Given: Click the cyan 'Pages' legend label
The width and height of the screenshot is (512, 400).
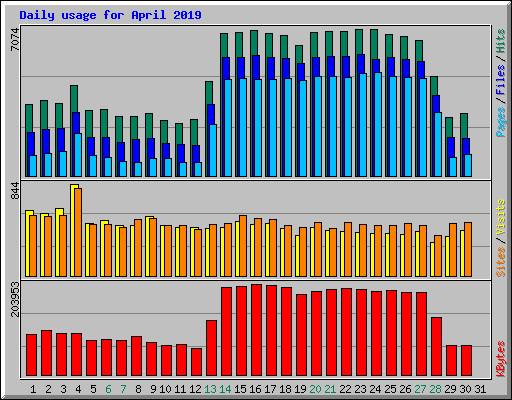Looking at the screenshot, I should [x=501, y=122].
